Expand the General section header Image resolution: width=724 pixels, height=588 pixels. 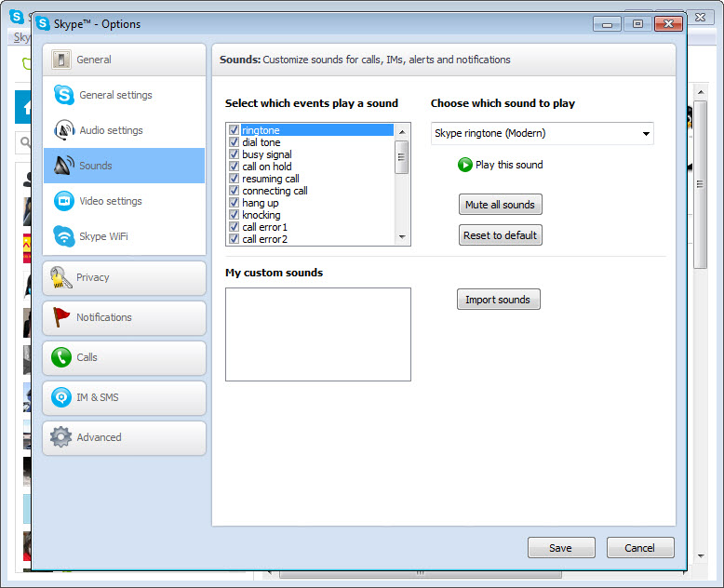[124, 60]
